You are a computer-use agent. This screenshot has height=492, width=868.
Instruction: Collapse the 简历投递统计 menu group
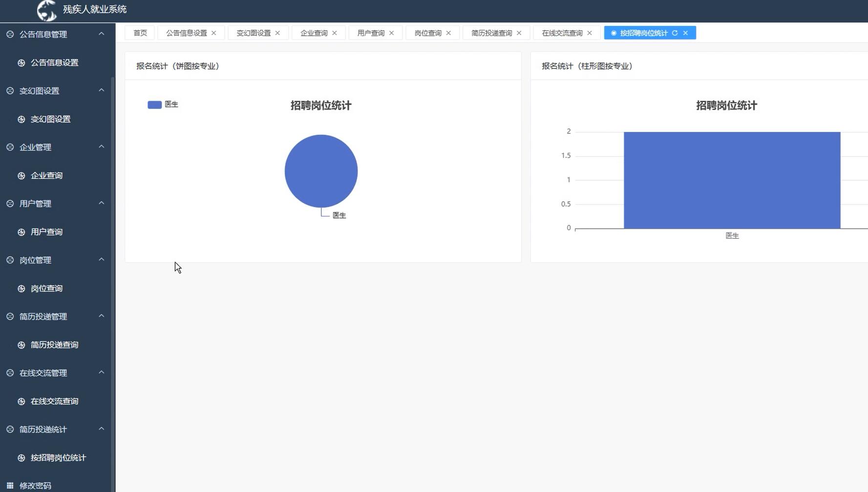pyautogui.click(x=102, y=429)
